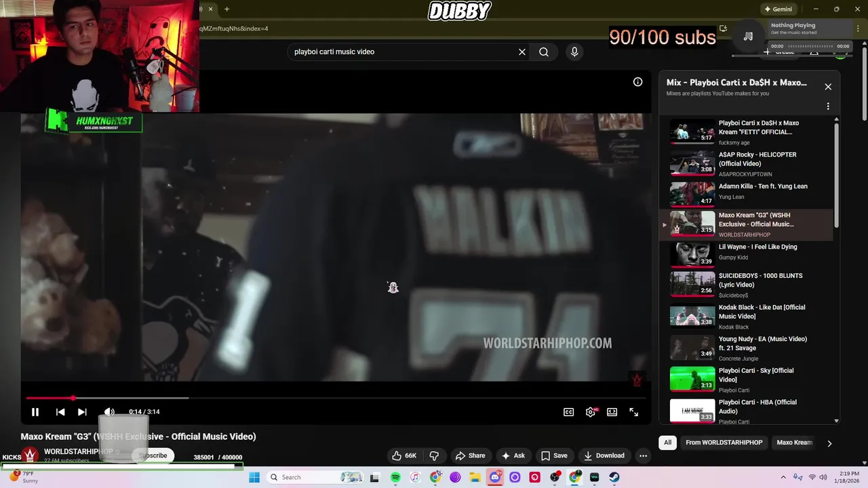This screenshot has height=488, width=868.
Task: Open the Wi-Fi network tray icon
Action: [812, 477]
